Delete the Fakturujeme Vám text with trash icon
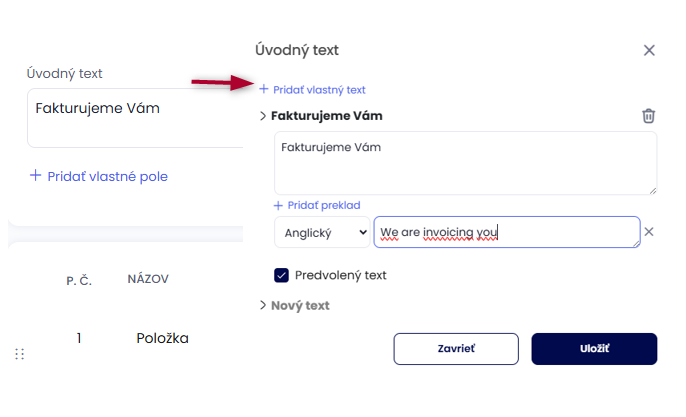 648,116
